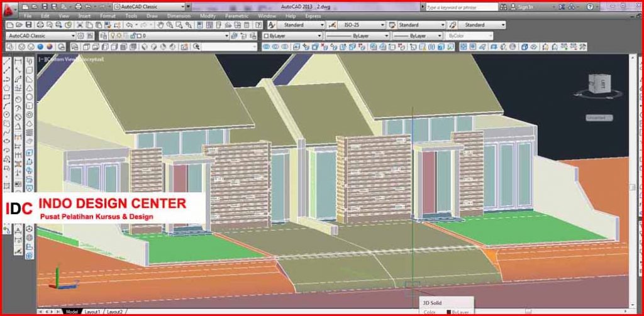Toggle the layer freeze sun icon
The width and height of the screenshot is (644, 316).
point(119,36)
